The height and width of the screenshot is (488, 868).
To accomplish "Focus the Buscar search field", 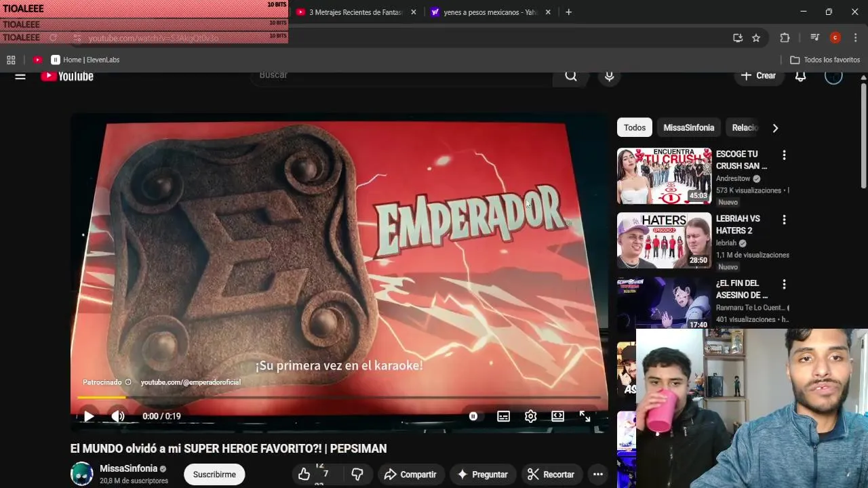I will tap(401, 75).
